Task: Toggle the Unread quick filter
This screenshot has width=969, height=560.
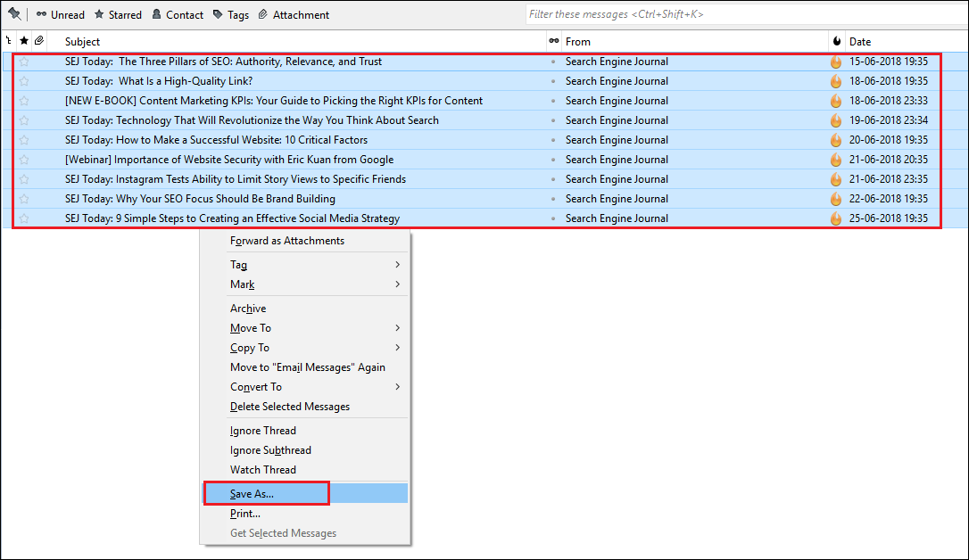Action: [60, 14]
